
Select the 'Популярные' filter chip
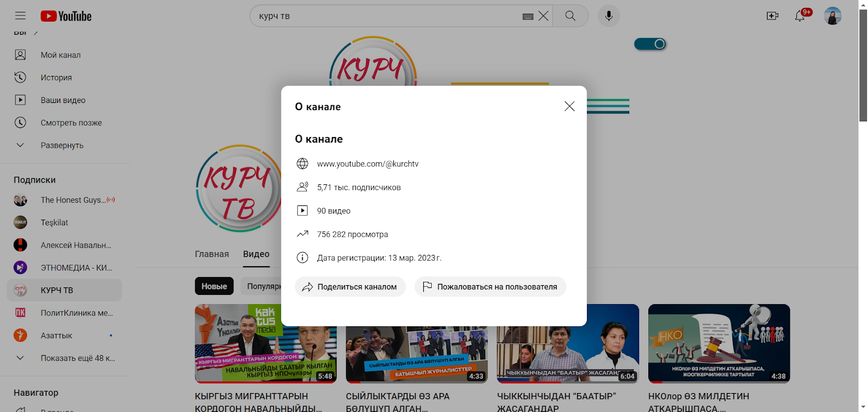[x=261, y=286]
